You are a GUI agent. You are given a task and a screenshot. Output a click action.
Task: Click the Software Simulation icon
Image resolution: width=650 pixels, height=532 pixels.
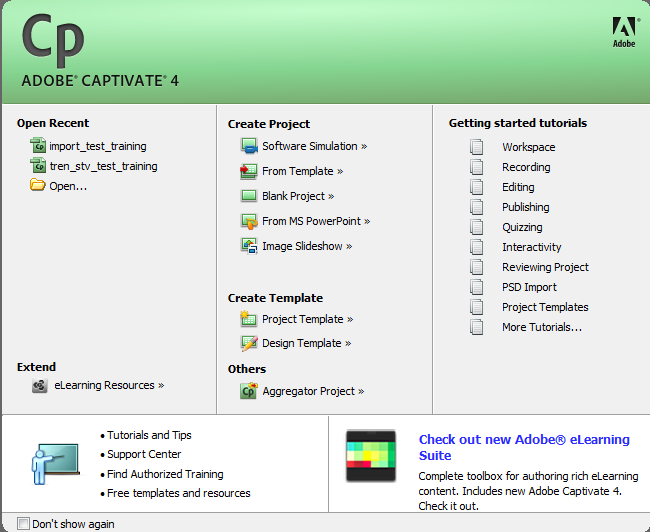[x=249, y=146]
